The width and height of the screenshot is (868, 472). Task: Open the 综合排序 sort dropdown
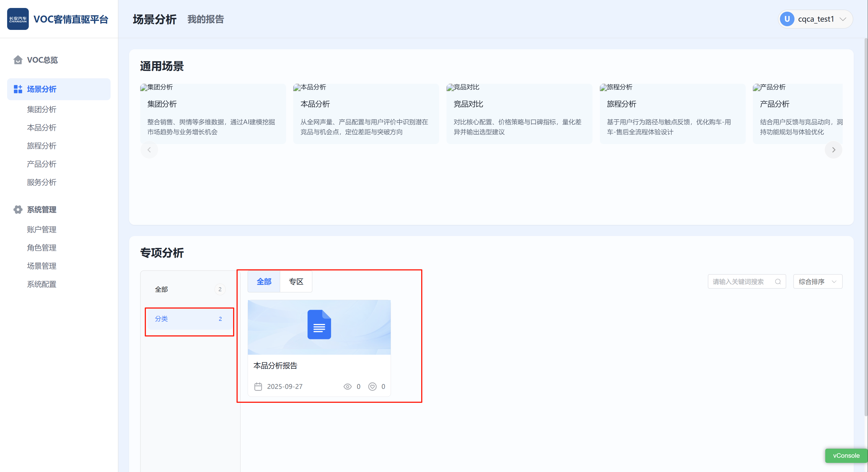818,282
